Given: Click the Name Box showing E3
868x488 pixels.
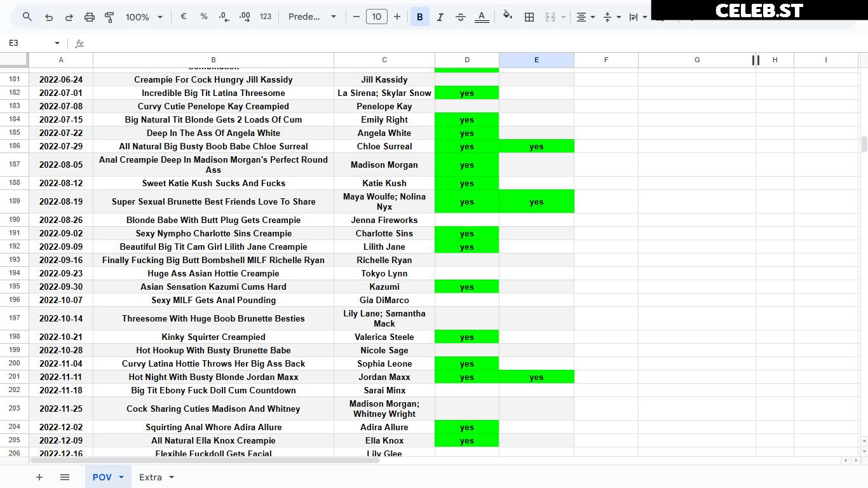Looking at the screenshot, I should (29, 43).
